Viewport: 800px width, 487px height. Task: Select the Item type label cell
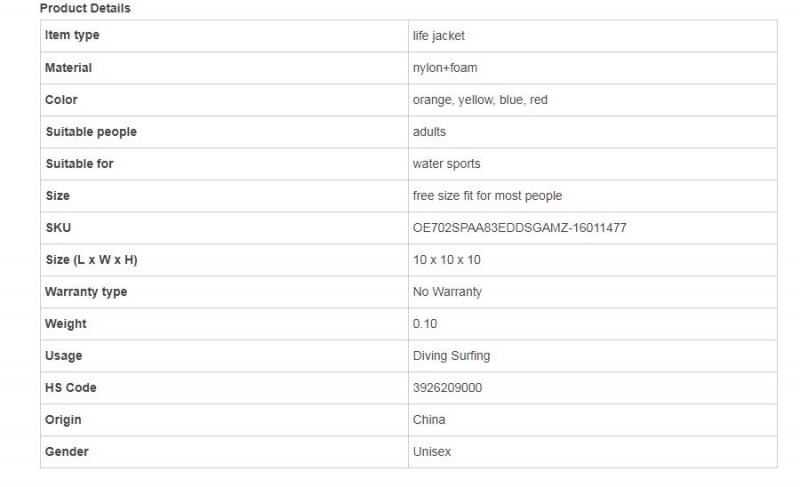[72, 36]
